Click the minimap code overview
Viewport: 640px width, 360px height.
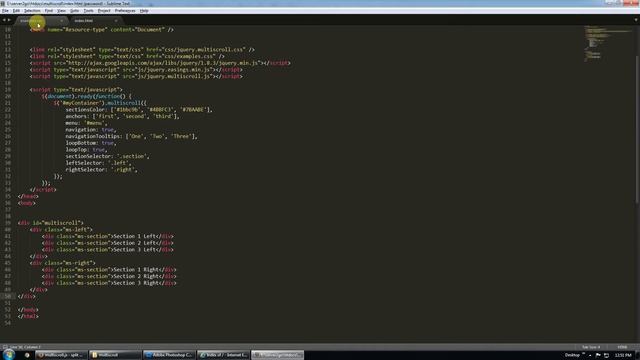click(x=607, y=44)
